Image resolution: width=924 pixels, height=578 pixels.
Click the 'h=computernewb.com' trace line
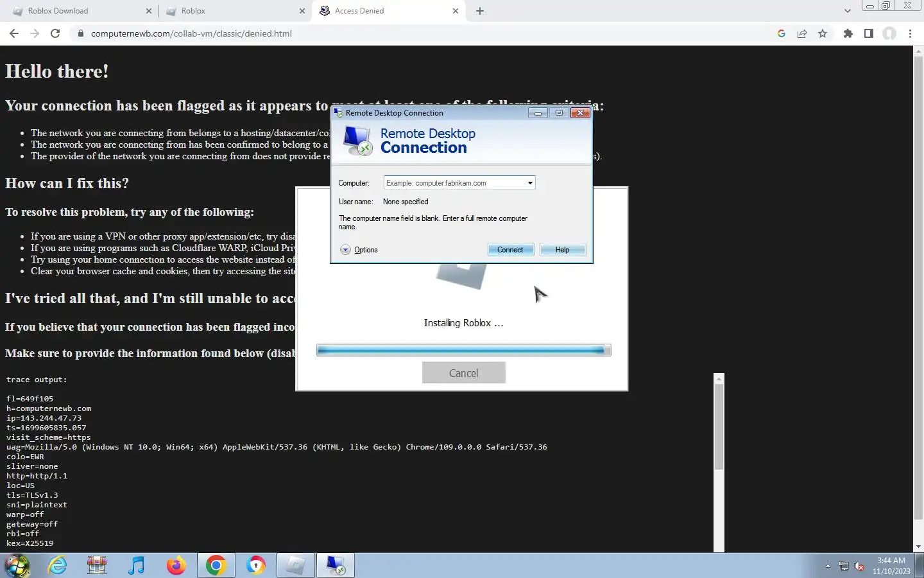tap(49, 408)
